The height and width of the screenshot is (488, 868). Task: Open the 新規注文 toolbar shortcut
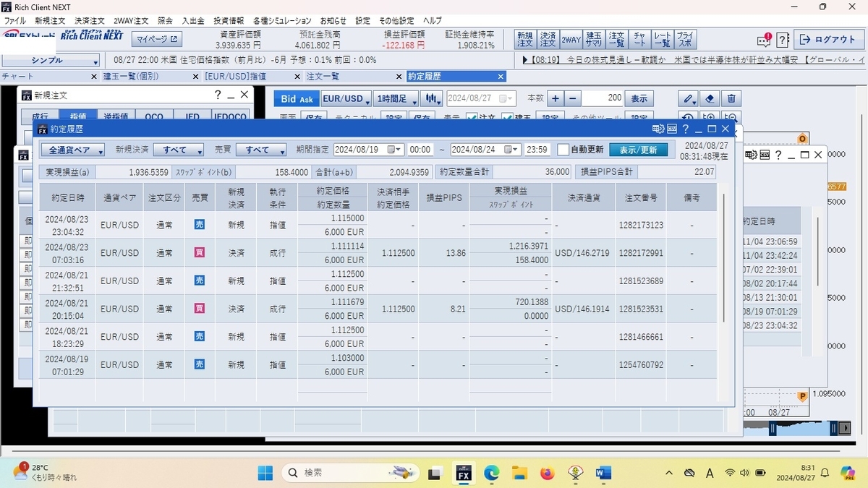(x=524, y=39)
